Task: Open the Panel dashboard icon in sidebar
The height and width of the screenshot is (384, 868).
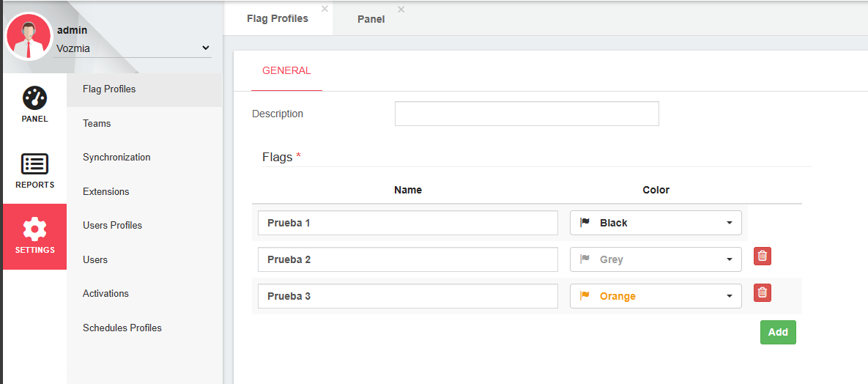Action: [34, 97]
